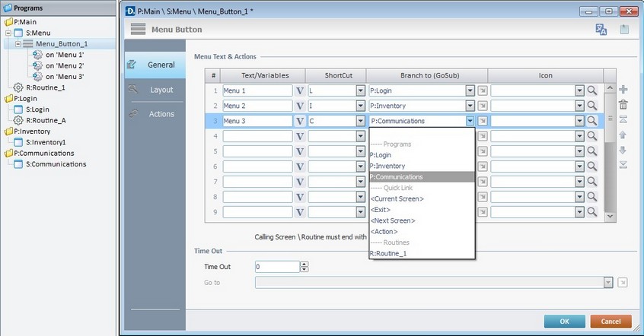The height and width of the screenshot is (336, 644).
Task: Choose <Action> quick link option
Action: pyautogui.click(x=422, y=231)
